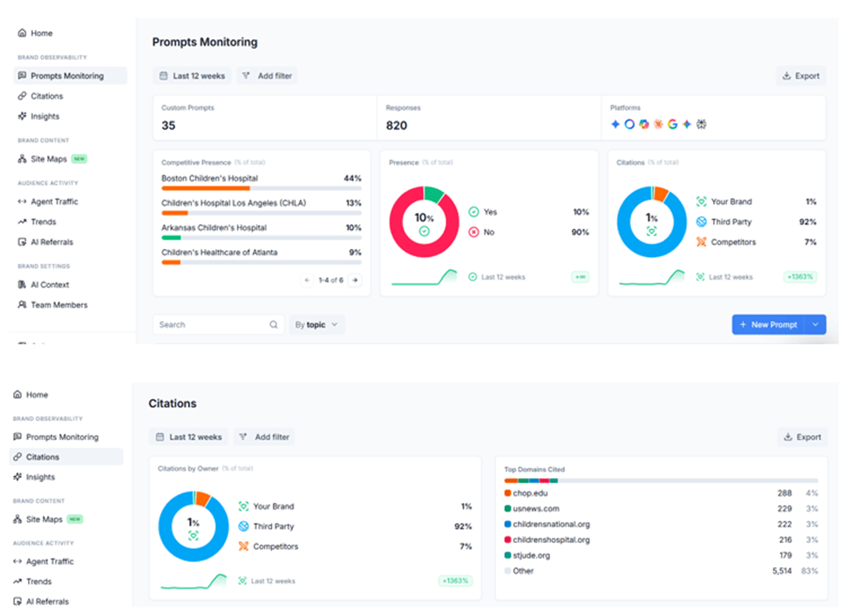Click the last dark platform icon
This screenshot has height=616, width=850.
702,124
